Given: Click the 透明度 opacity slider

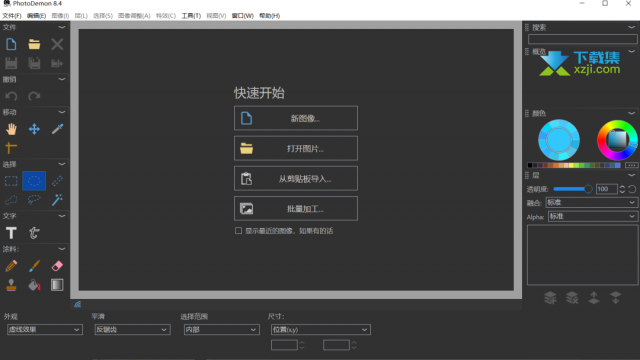Looking at the screenshot, I should (x=572, y=189).
